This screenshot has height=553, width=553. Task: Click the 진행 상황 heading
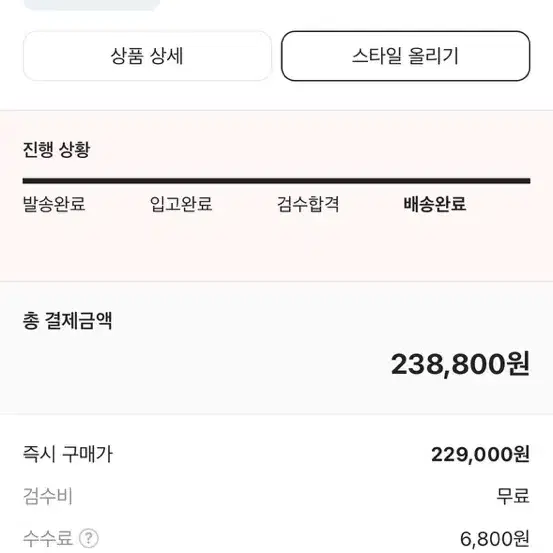point(56,150)
